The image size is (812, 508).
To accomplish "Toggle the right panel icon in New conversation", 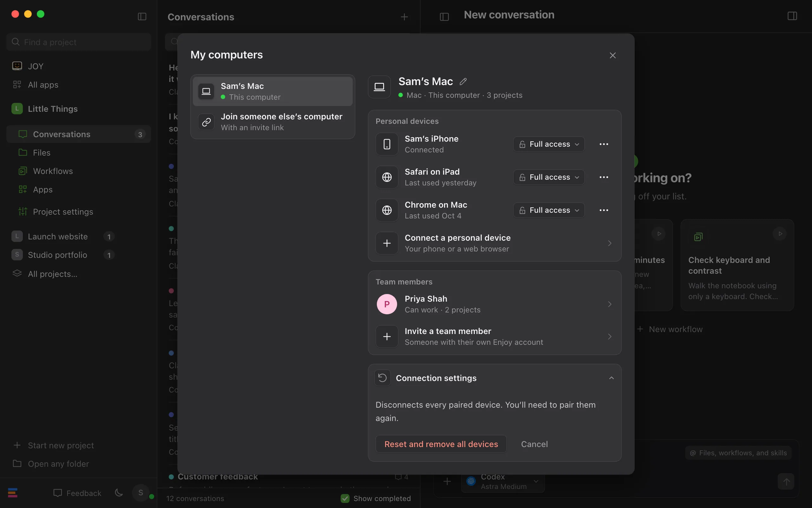I will (x=792, y=16).
